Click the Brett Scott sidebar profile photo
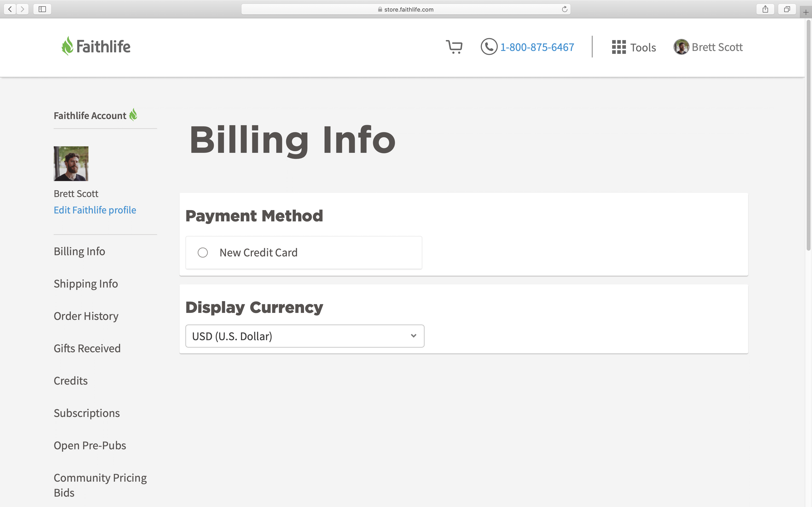 (x=71, y=164)
